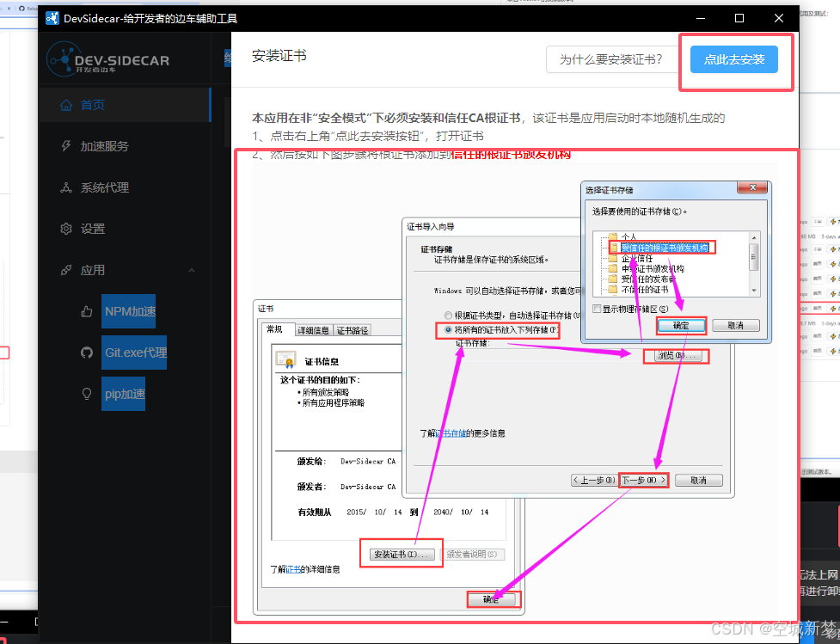The width and height of the screenshot is (840, 644).
Task: Close the 选择证书存储 dialog with its red X
Action: (752, 187)
